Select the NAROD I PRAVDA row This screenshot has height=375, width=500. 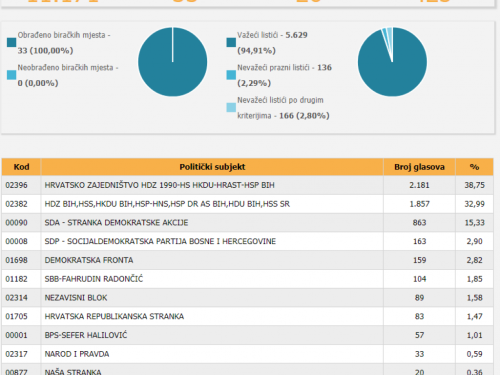click(247, 354)
